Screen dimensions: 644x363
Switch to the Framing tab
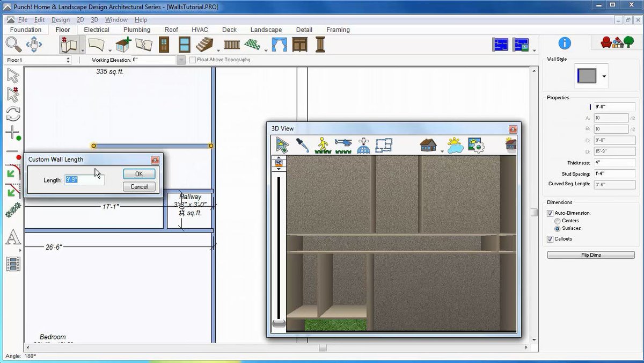point(338,30)
